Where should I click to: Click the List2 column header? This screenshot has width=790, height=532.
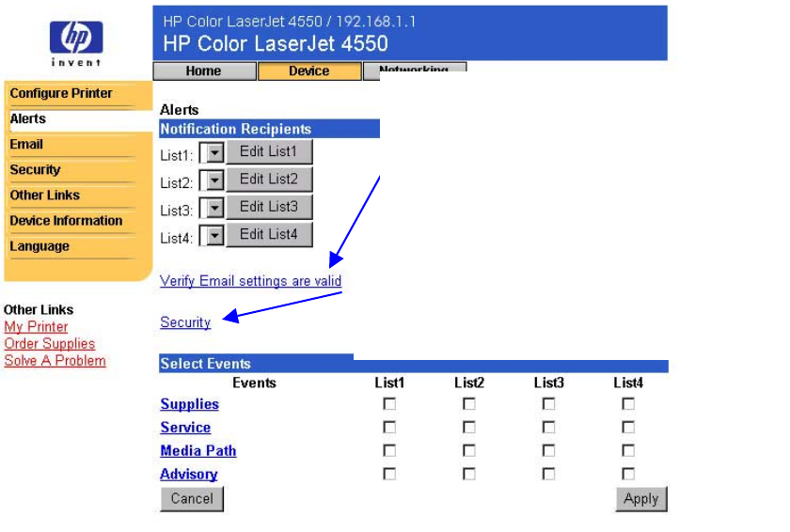[x=469, y=383]
